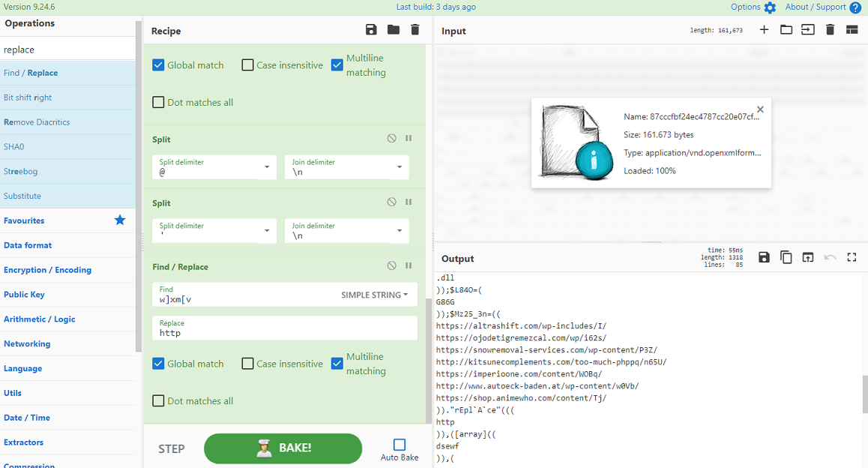
Task: Expand Encryption / Encoding category
Action: pyautogui.click(x=67, y=270)
